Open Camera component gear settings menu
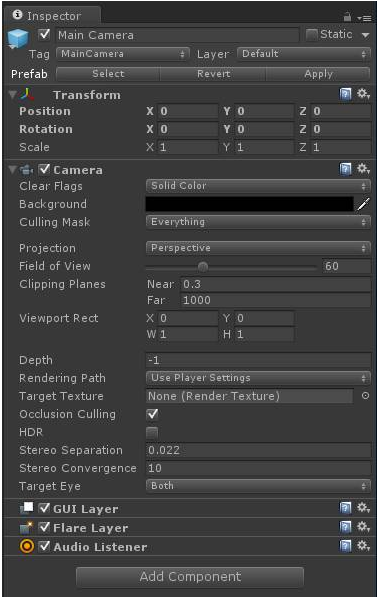Screen dimensions: 378x598 [x=364, y=169]
